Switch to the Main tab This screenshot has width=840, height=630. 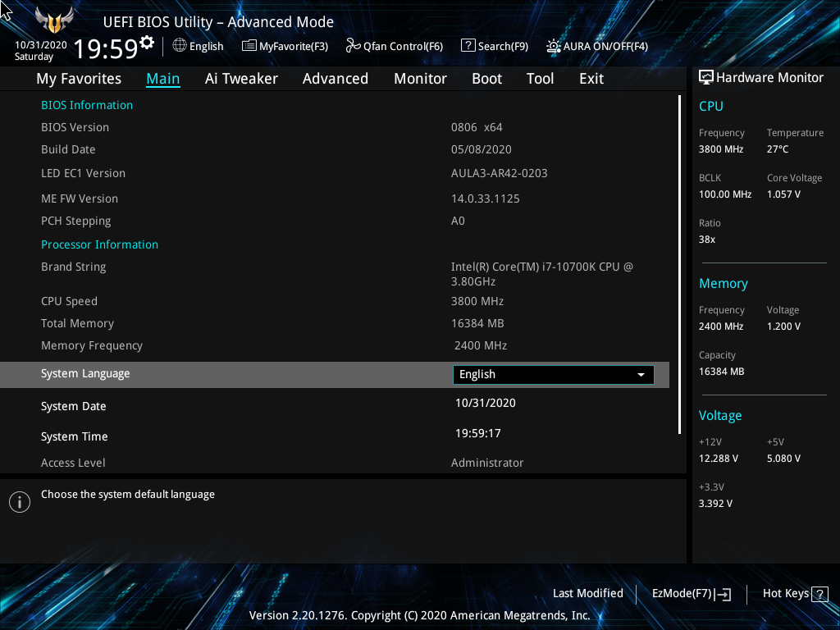(163, 79)
